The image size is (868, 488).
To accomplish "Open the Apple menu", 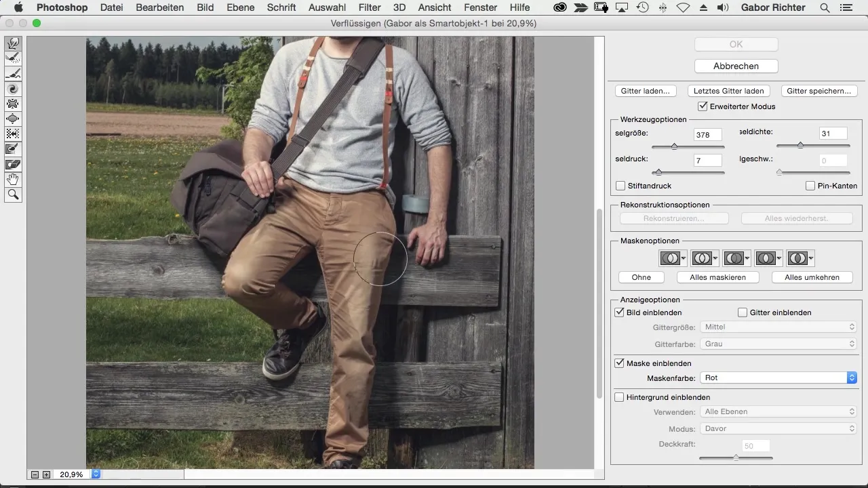I will (18, 7).
